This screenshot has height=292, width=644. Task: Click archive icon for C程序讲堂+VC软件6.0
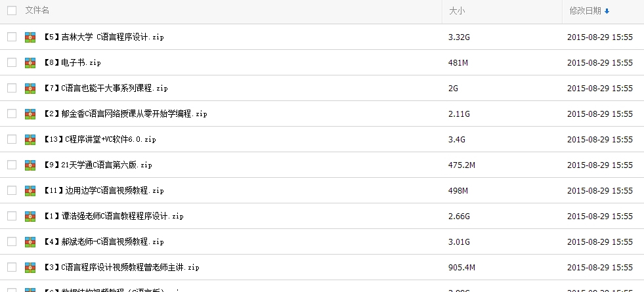(30, 140)
